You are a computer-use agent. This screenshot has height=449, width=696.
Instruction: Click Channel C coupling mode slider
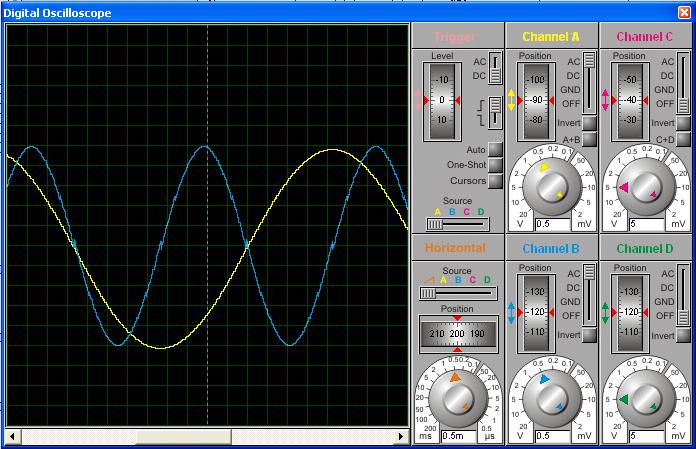684,83
